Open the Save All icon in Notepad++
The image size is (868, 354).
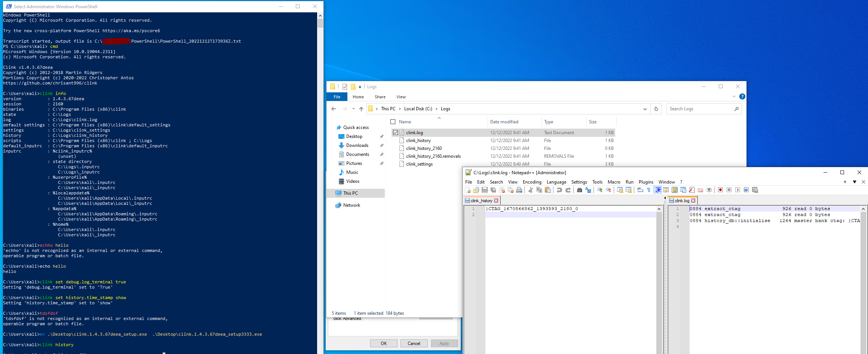click(x=493, y=190)
